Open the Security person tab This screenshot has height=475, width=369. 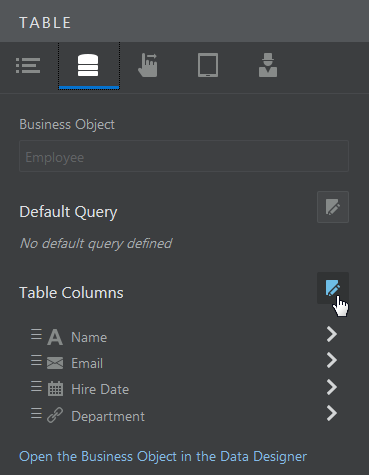pyautogui.click(x=268, y=65)
